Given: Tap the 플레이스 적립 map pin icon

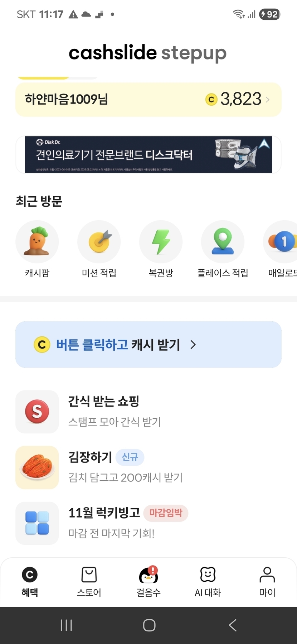Looking at the screenshot, I should [x=223, y=242].
